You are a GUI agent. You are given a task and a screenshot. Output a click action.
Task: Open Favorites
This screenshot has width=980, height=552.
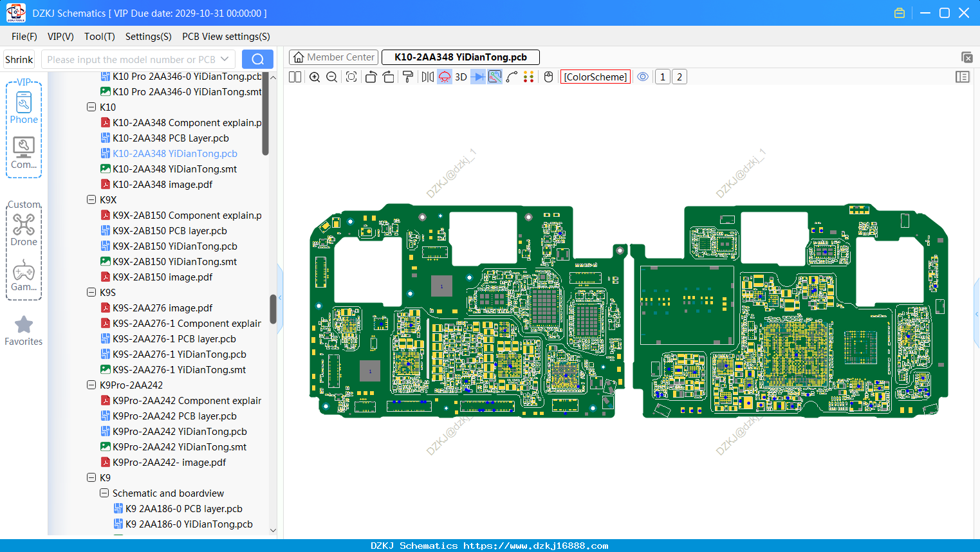pyautogui.click(x=24, y=331)
